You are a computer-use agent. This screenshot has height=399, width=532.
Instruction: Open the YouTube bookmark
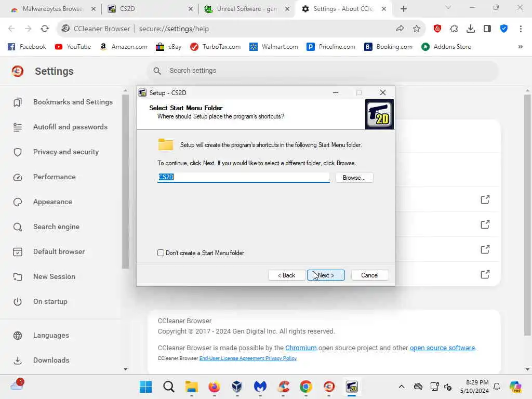(73, 47)
